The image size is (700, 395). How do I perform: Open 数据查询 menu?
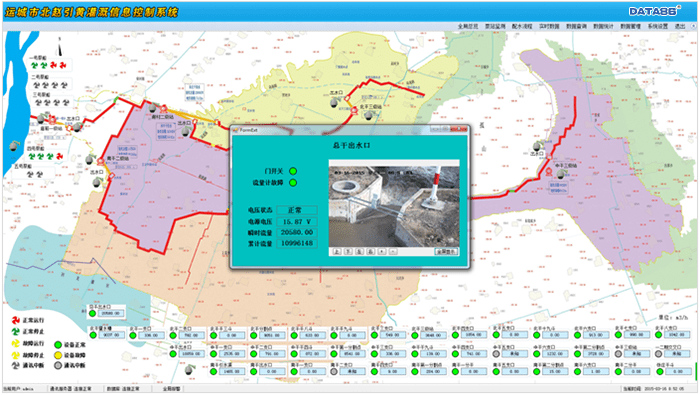click(x=576, y=26)
